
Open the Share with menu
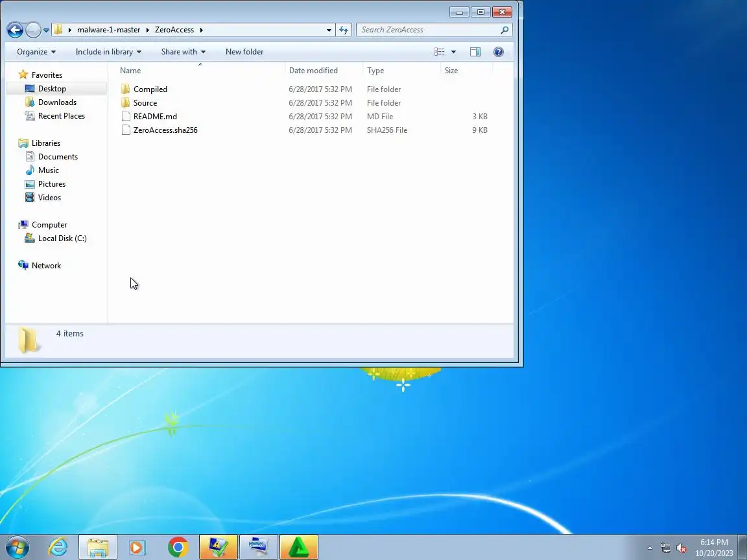[x=183, y=52]
